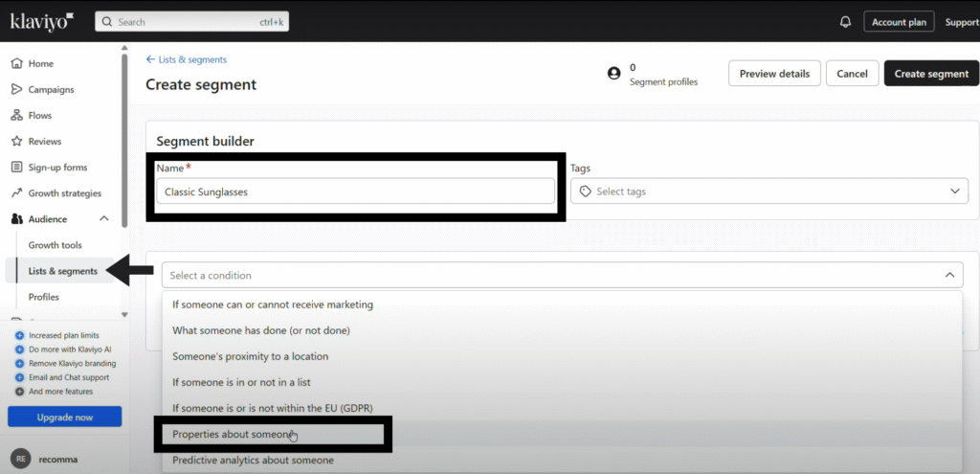This screenshot has width=980, height=474.
Task: Click the Preview details button
Action: coord(774,74)
